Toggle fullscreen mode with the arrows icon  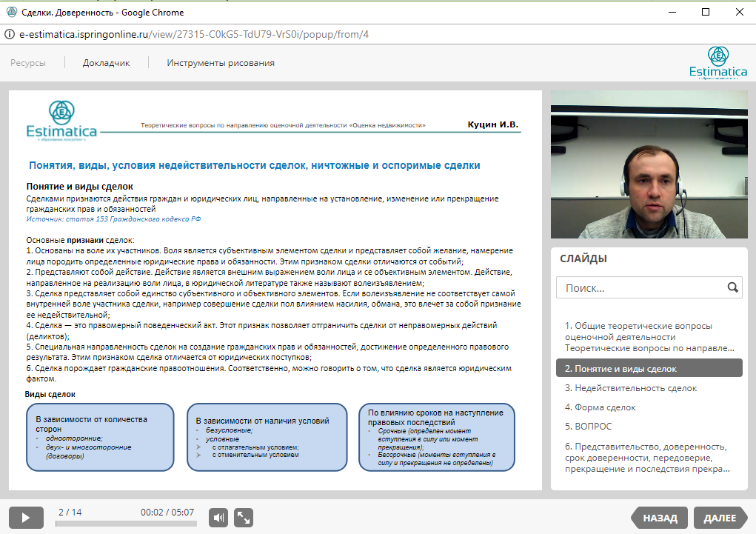pos(244,518)
